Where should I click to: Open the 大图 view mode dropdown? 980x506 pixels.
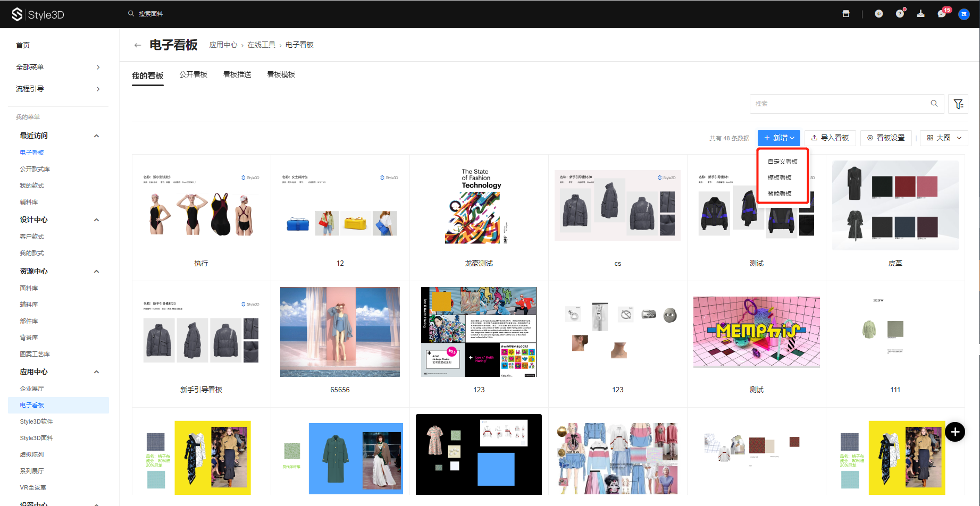click(x=944, y=138)
